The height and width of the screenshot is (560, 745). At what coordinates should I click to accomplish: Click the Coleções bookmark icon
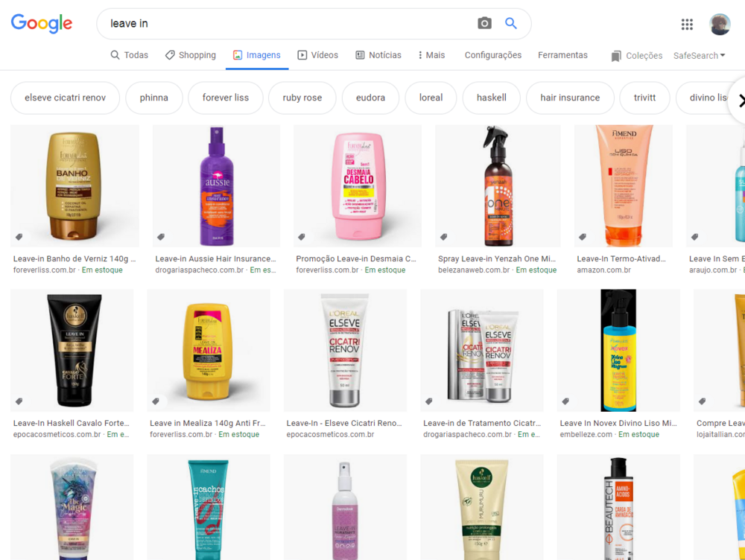pos(616,56)
